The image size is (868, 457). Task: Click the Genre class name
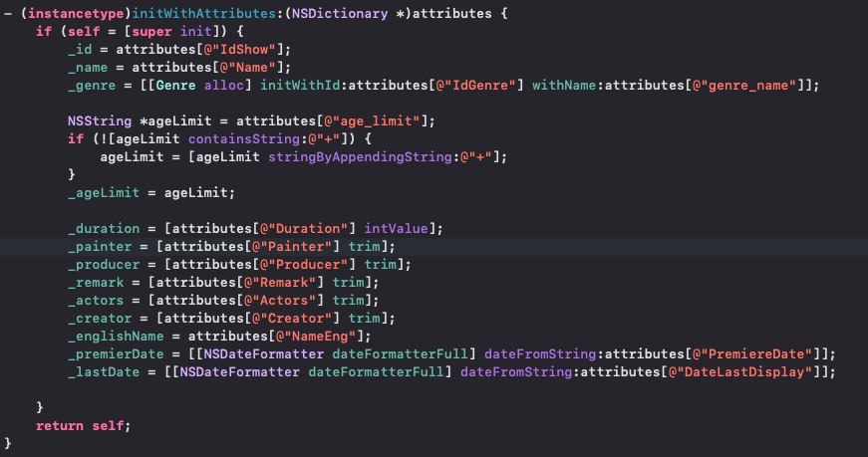tap(175, 86)
